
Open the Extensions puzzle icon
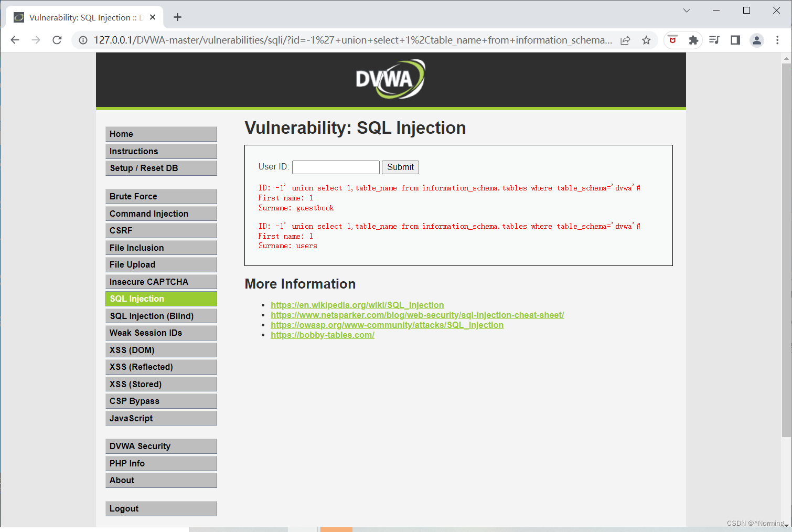coord(693,40)
